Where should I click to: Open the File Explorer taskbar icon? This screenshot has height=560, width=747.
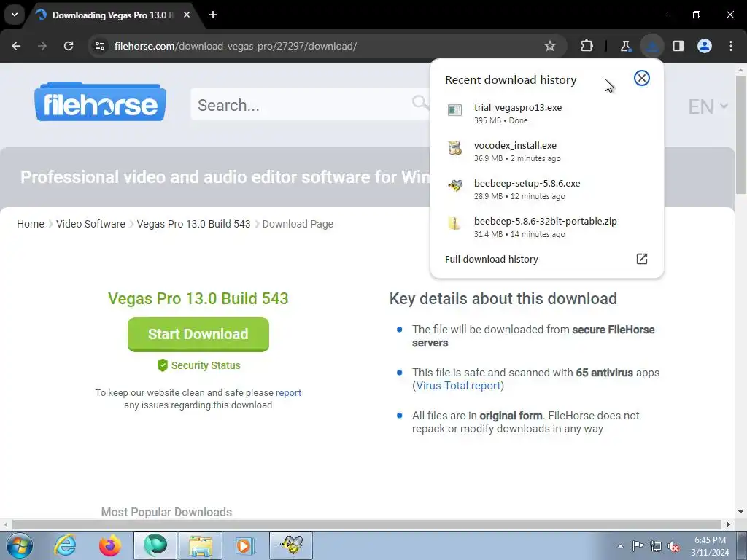coord(201,545)
